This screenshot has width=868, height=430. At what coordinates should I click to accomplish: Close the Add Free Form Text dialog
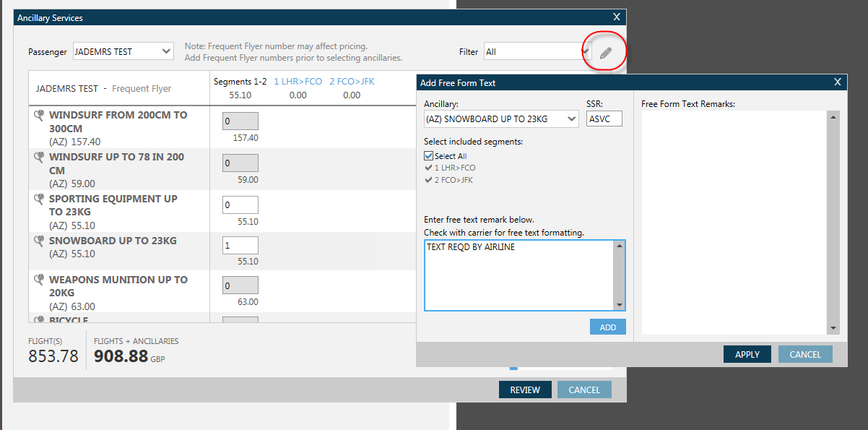837,82
